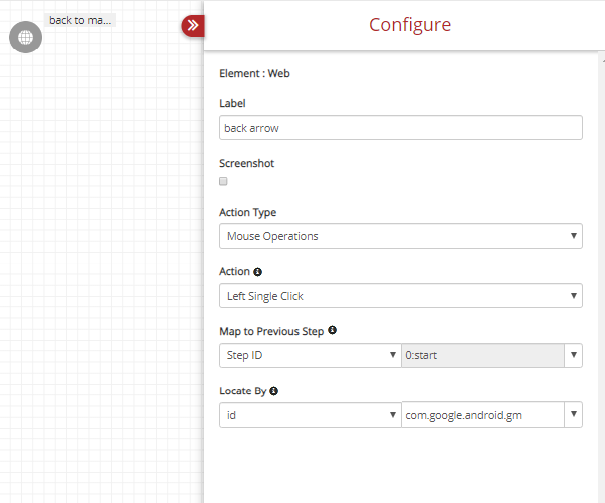Click the Element : Web heading
Screen dimensions: 605x503
(254, 73)
